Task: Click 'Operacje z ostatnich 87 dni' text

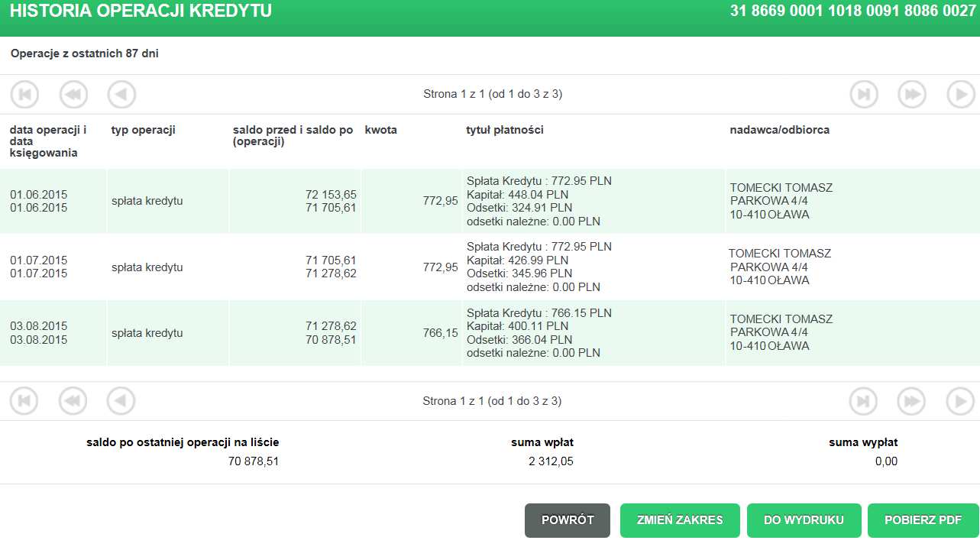Action: tap(85, 53)
